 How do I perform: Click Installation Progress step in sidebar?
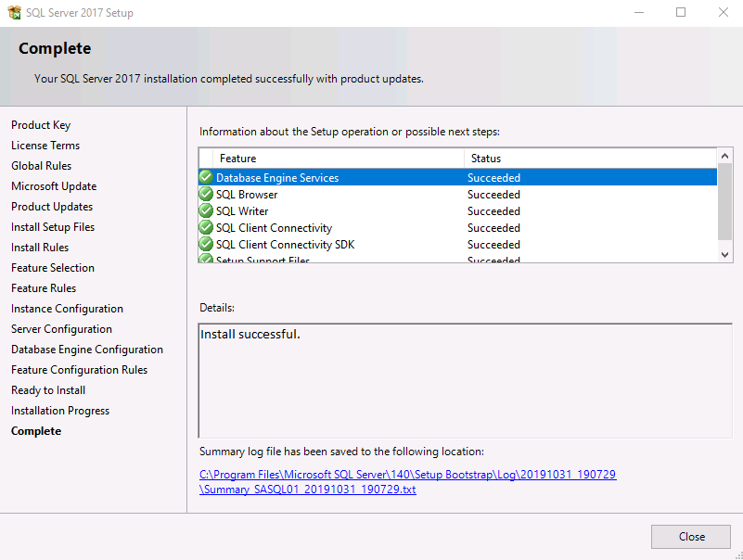click(60, 411)
